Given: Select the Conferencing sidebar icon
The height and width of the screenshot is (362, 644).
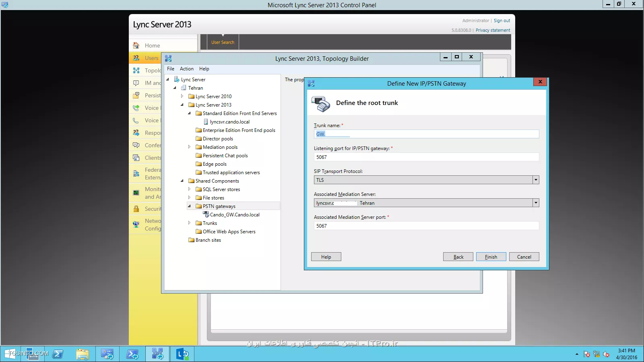Looking at the screenshot, I should (136, 145).
